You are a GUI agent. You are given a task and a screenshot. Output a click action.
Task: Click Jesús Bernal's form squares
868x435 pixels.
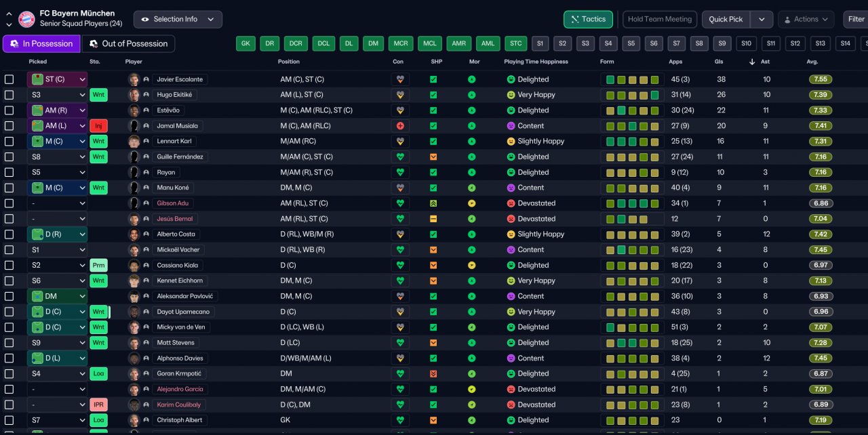(x=632, y=219)
